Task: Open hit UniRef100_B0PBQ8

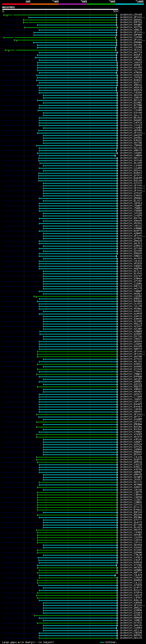Action: tap(131, 376)
